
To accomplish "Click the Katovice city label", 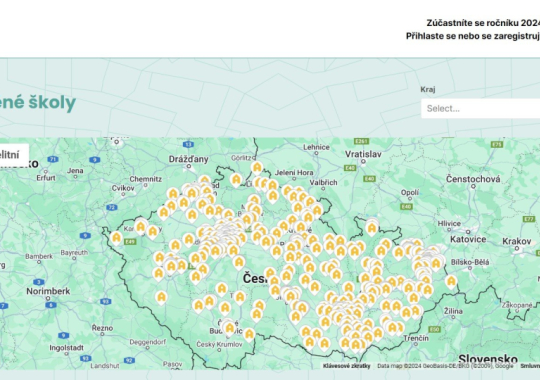I will point(468,239).
